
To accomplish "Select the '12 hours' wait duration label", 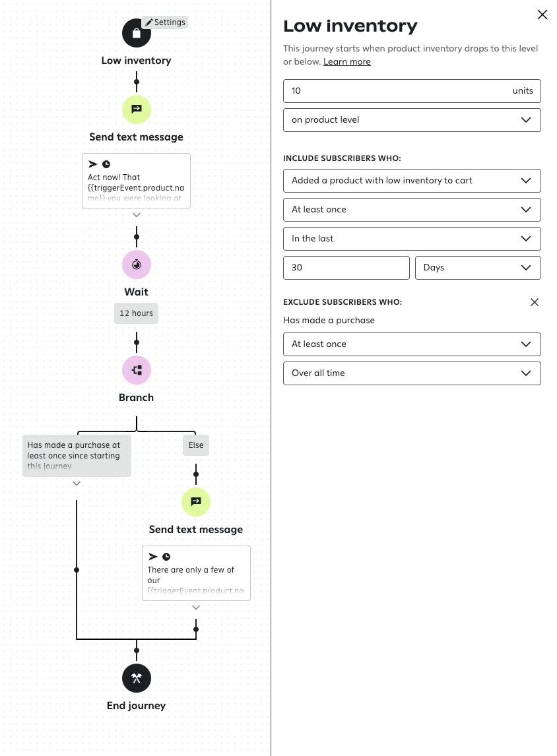I will point(136,313).
